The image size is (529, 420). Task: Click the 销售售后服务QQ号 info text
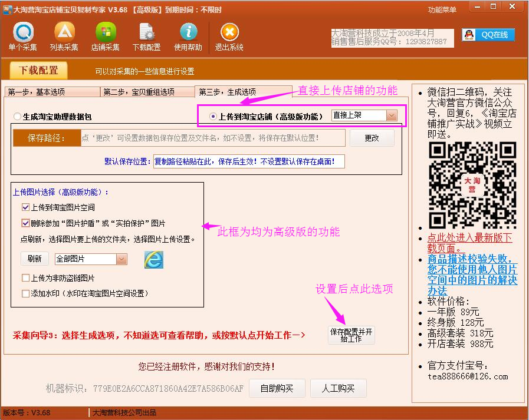click(x=389, y=42)
